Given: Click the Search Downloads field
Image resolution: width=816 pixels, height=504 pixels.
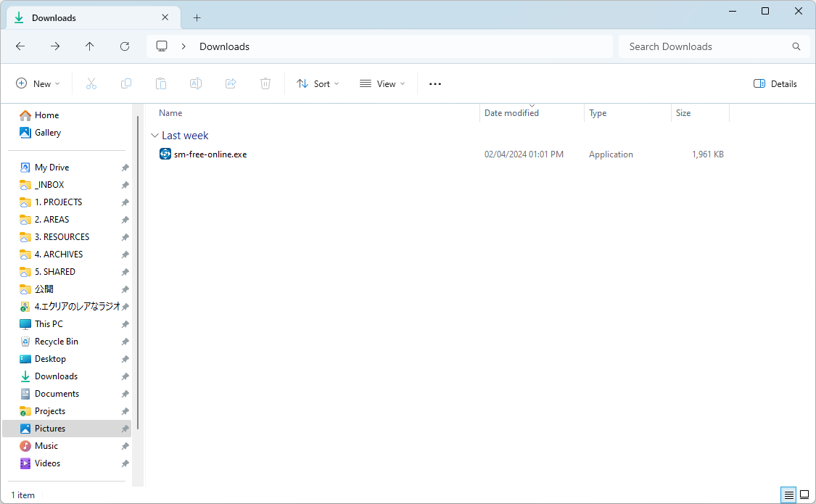Looking at the screenshot, I should pyautogui.click(x=707, y=46).
